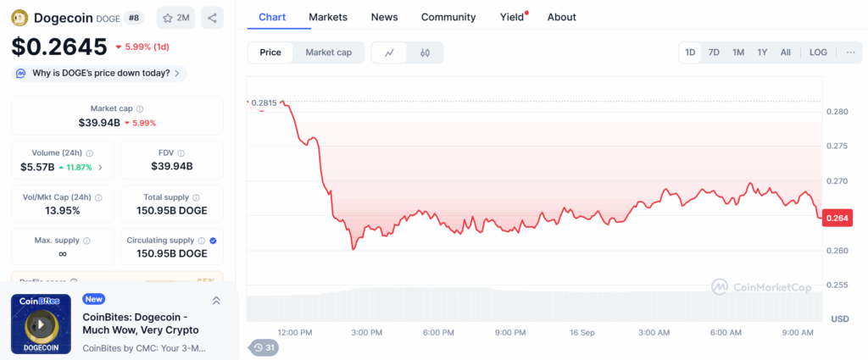Image resolution: width=868 pixels, height=360 pixels.
Task: Click the 16 Sep date axis label
Action: pyautogui.click(x=582, y=332)
